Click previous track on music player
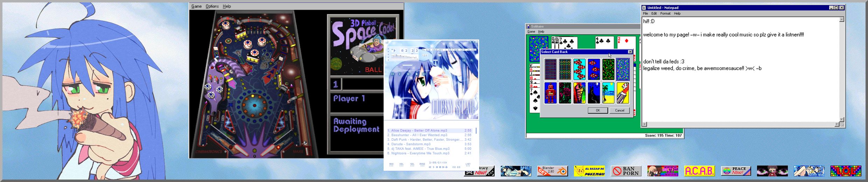This screenshot has height=182, width=868. (393, 74)
